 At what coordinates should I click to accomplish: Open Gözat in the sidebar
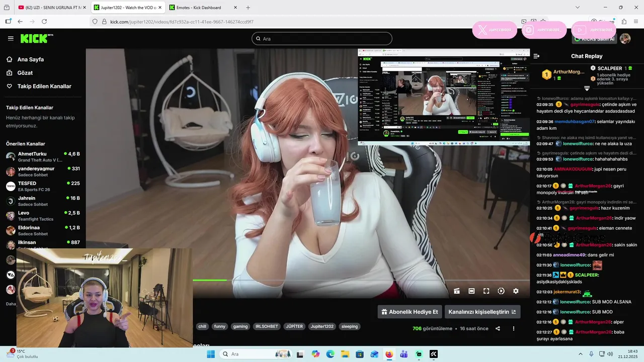[x=25, y=73]
